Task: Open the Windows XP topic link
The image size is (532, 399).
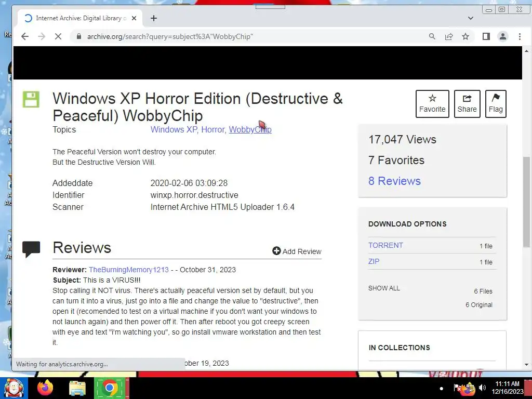Action: click(x=174, y=129)
